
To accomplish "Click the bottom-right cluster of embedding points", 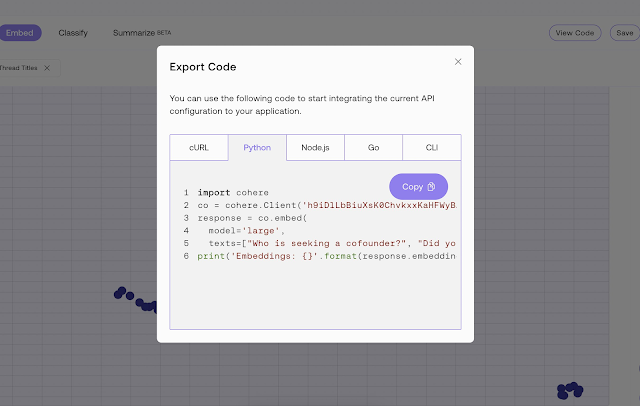I will pyautogui.click(x=570, y=390).
